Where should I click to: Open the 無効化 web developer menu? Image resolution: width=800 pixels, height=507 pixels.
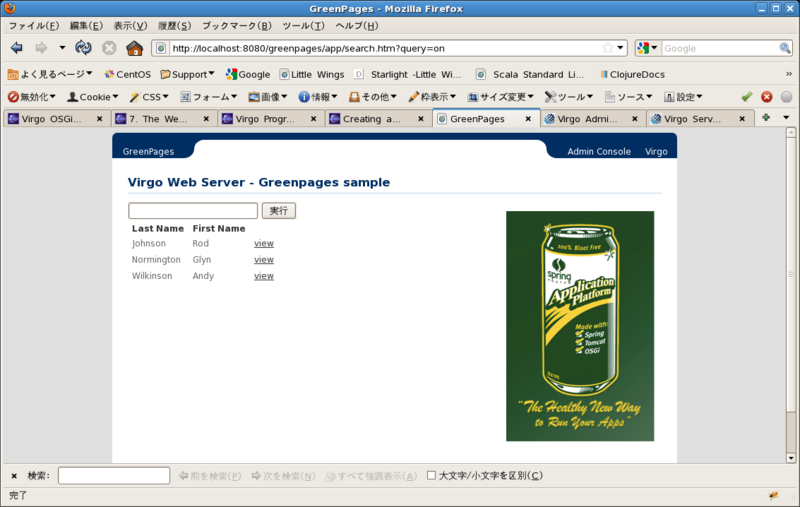[32, 96]
